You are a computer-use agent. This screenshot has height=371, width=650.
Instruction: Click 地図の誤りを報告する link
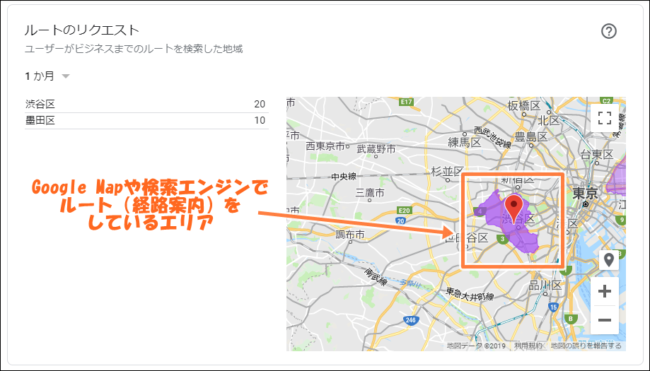586,346
